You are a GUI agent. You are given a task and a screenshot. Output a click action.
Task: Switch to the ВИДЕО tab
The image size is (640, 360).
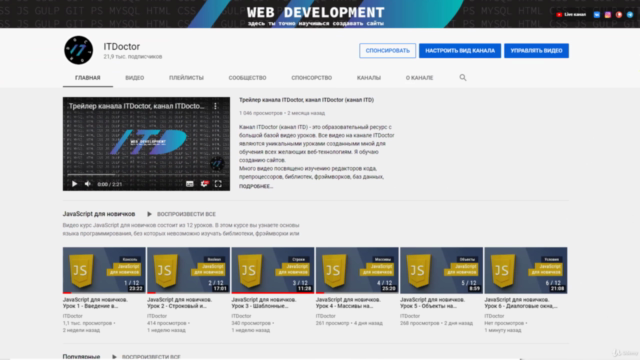point(134,78)
